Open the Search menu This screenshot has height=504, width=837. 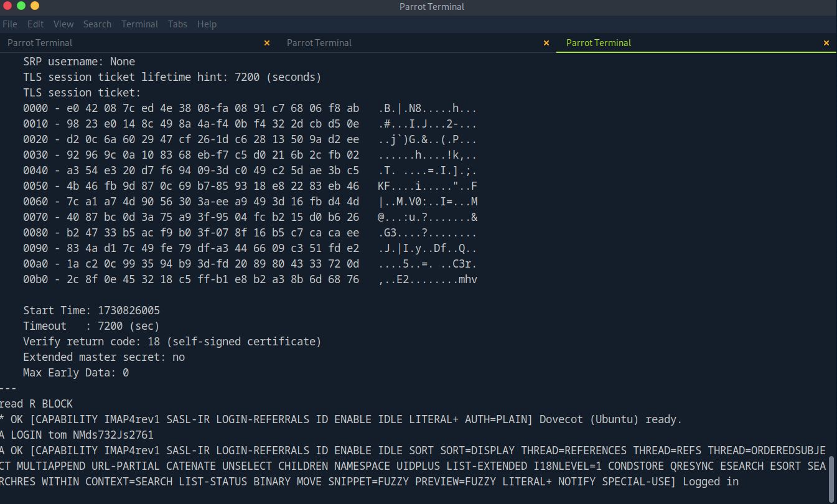pyautogui.click(x=97, y=24)
